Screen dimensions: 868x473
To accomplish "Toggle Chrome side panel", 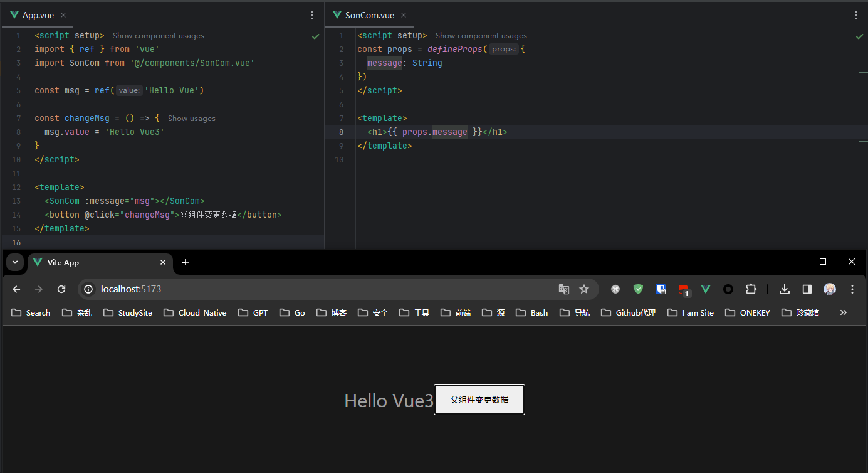I will tap(807, 289).
